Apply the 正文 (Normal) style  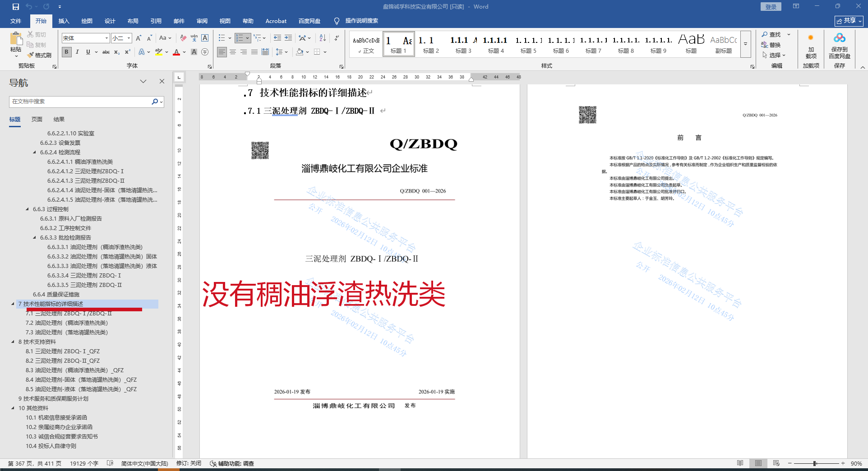pyautogui.click(x=366, y=44)
